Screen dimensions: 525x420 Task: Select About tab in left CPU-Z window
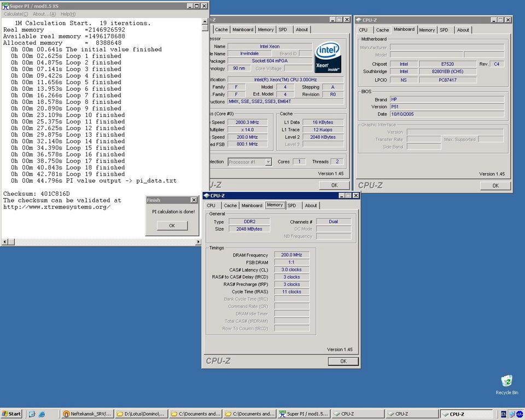[x=302, y=30]
